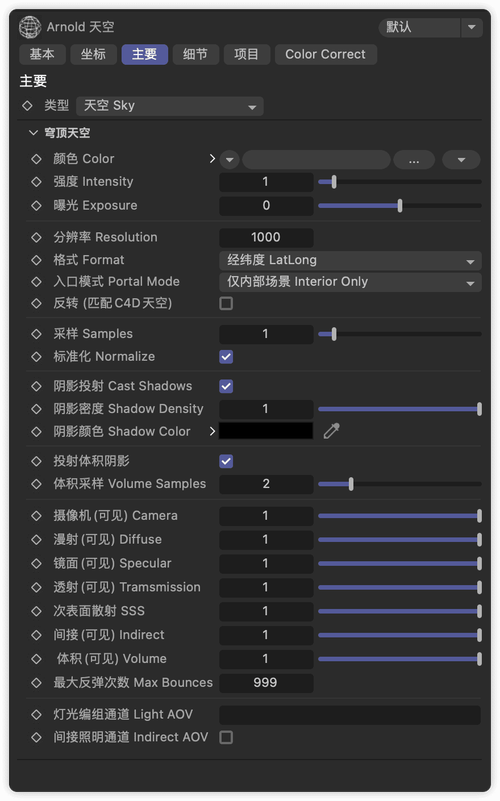Open the 项目 tab

click(x=247, y=54)
